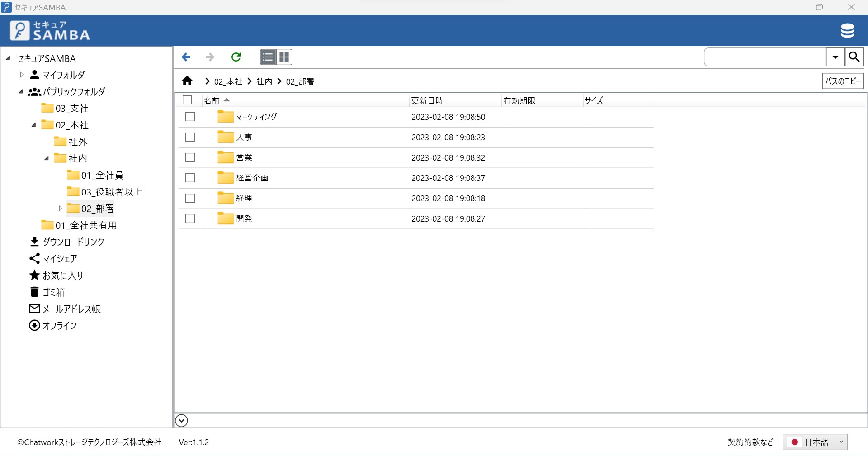Check the 開発 row checkbox
868x456 pixels.
click(190, 218)
